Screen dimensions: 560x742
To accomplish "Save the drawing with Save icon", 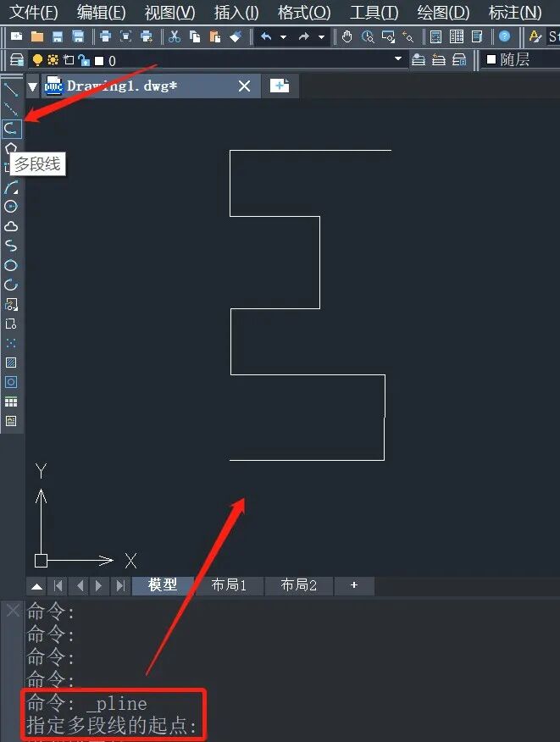I will coord(58,36).
